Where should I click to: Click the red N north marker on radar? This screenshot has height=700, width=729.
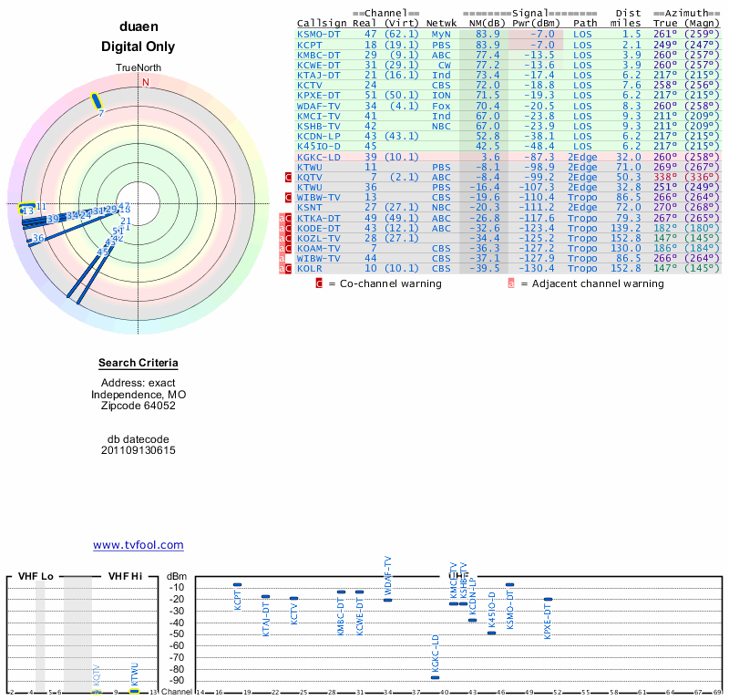(x=146, y=82)
